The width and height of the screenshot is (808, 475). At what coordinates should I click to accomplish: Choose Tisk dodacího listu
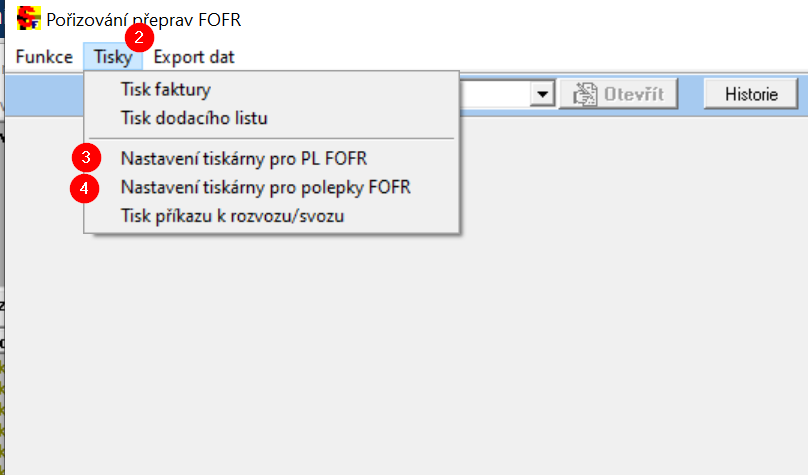(194, 118)
